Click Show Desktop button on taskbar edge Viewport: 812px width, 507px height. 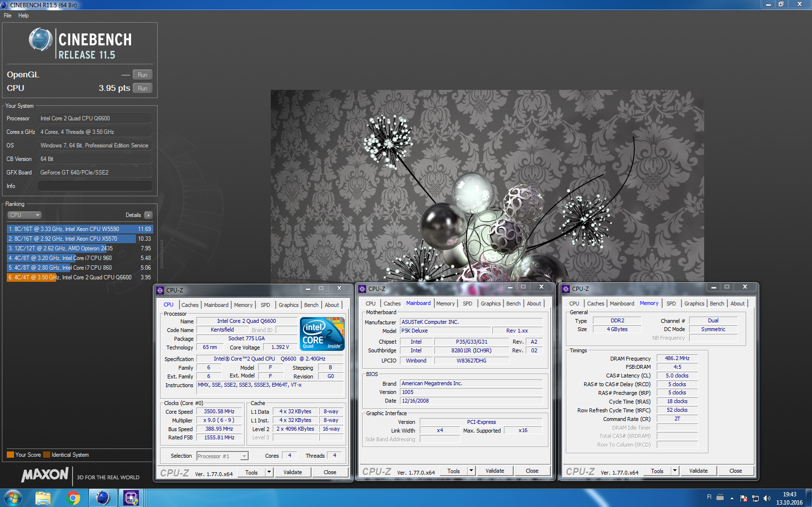click(x=809, y=498)
